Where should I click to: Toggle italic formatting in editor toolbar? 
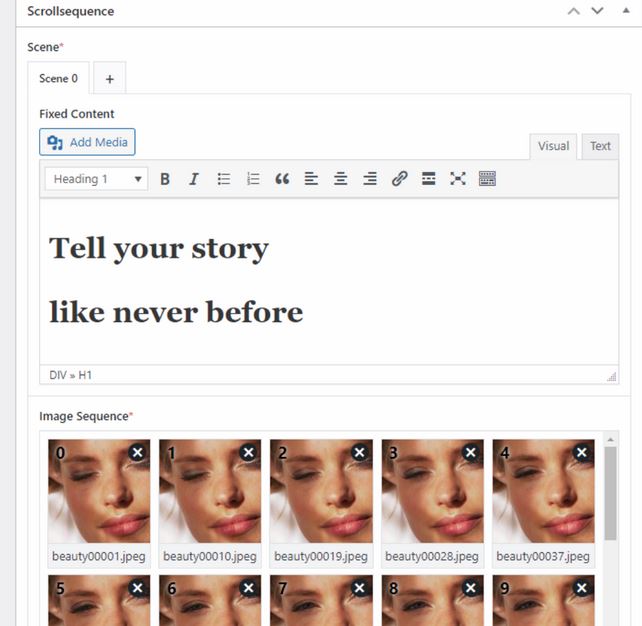(x=194, y=179)
